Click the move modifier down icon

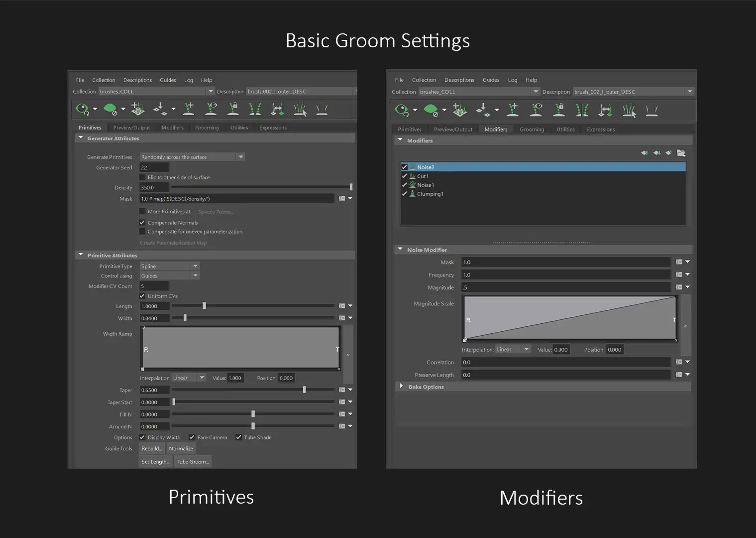point(657,153)
